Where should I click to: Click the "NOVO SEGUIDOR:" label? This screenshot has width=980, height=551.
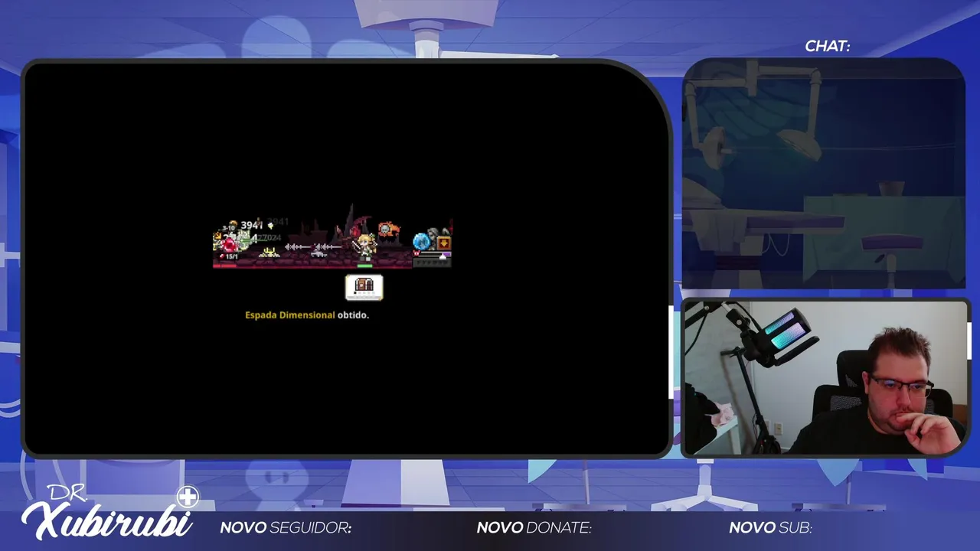(x=286, y=527)
